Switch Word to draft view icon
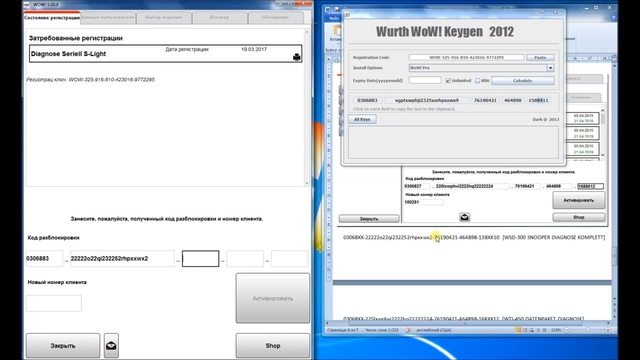 (x=544, y=330)
